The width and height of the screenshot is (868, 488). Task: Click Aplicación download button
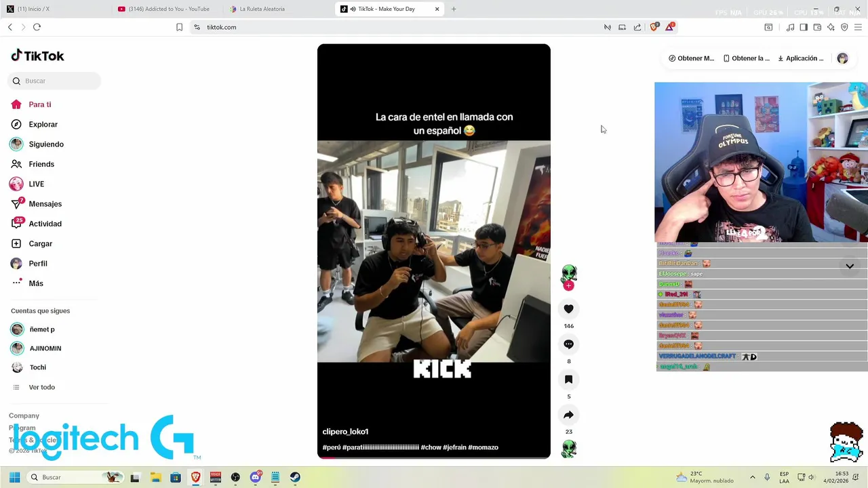tap(800, 58)
